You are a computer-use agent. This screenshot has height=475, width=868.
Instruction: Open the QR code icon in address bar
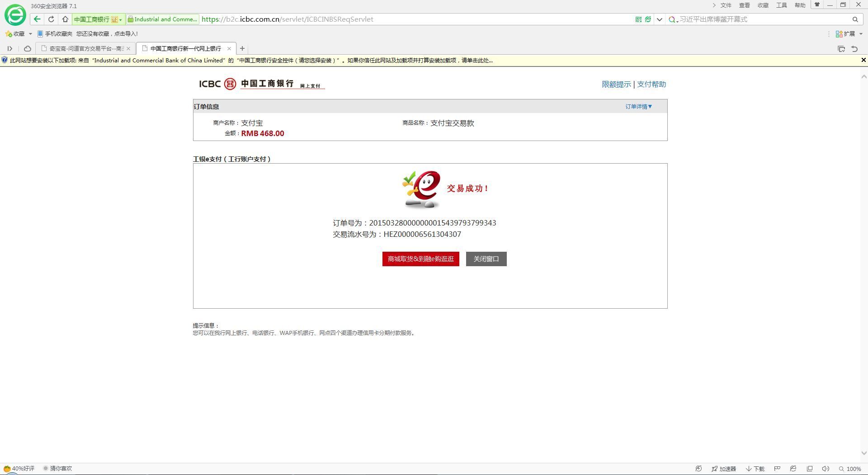pos(638,19)
